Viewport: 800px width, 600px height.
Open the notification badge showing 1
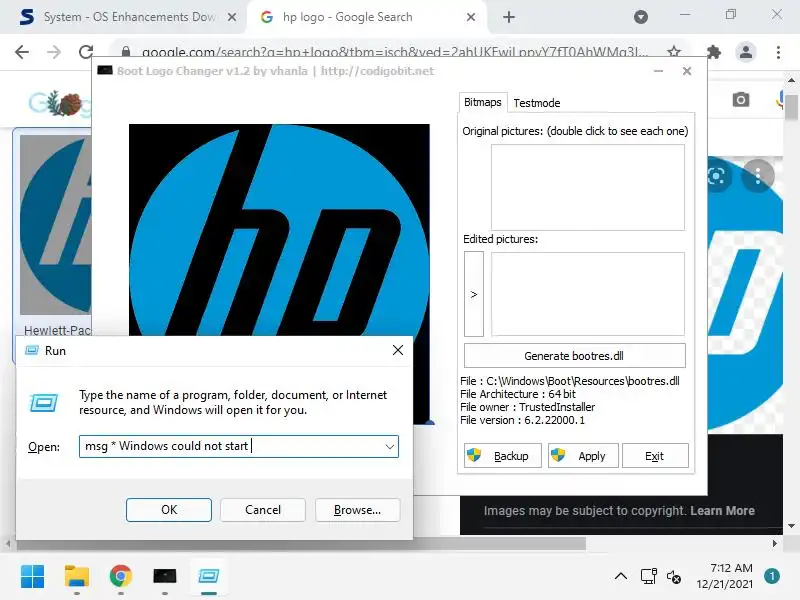coord(772,576)
